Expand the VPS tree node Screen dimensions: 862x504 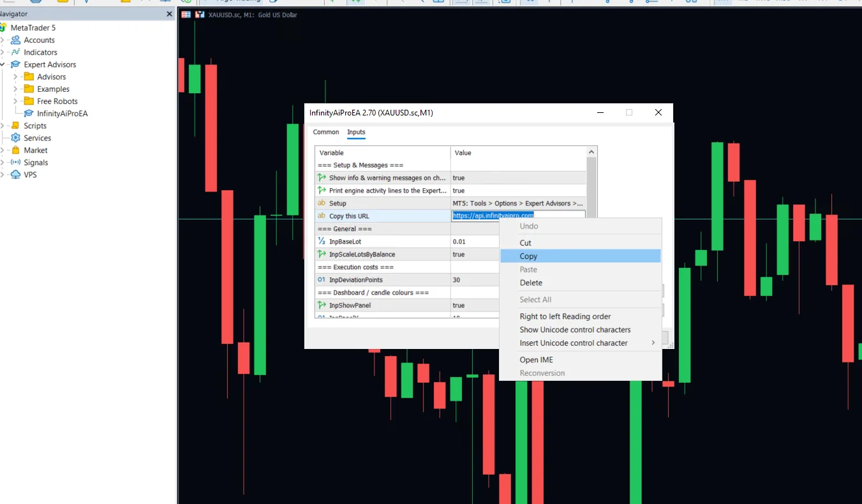[3, 174]
